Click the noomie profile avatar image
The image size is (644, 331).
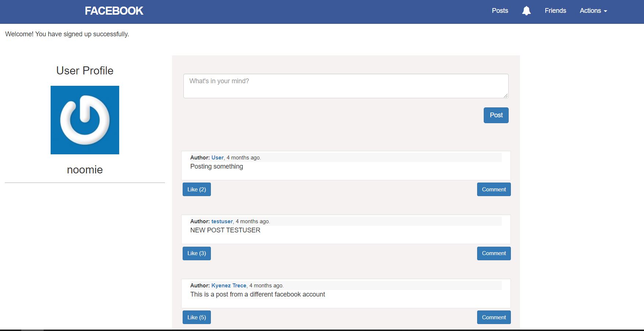85,120
